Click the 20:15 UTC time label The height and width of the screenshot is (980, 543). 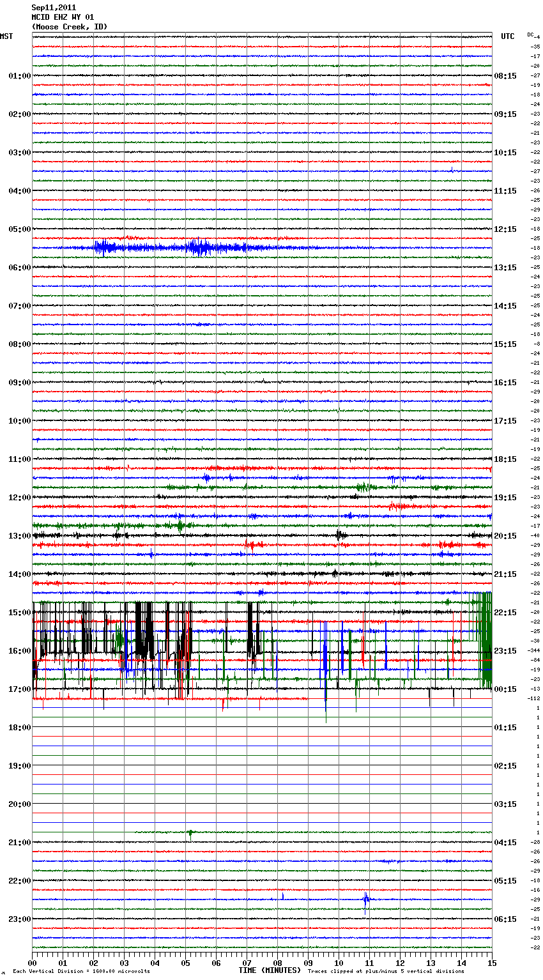coord(505,536)
